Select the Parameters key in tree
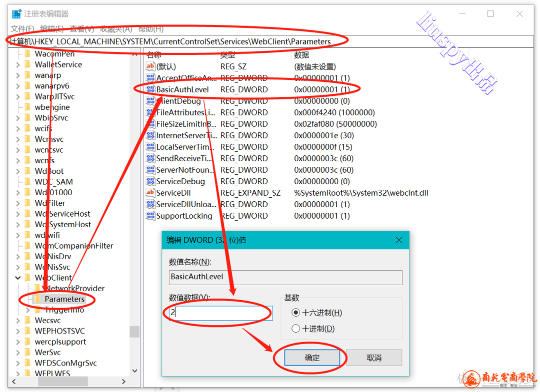 64,299
